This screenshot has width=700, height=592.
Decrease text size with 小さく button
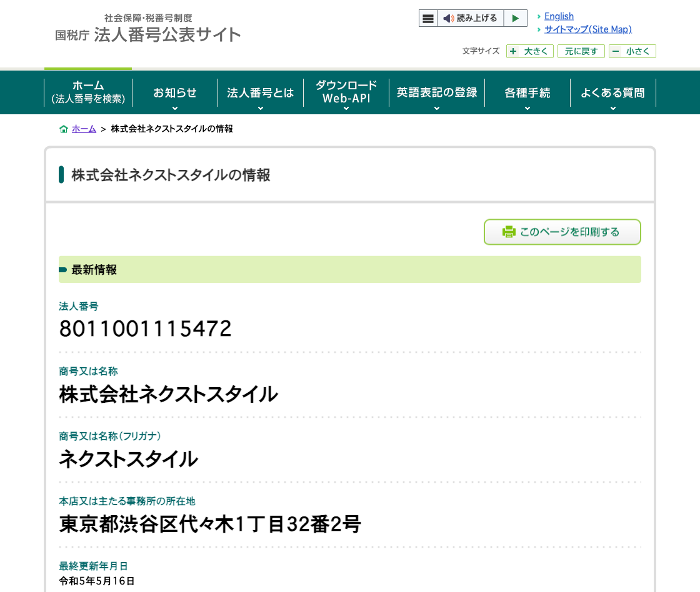[x=632, y=51]
